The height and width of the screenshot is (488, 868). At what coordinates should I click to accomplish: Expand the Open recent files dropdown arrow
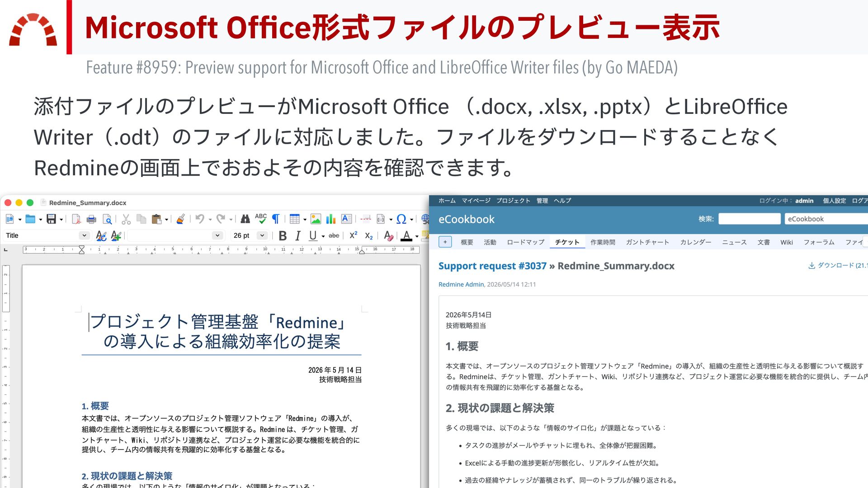pos(41,220)
